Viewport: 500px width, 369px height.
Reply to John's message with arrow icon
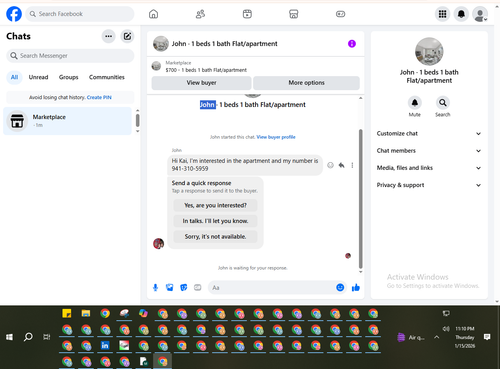pyautogui.click(x=341, y=165)
